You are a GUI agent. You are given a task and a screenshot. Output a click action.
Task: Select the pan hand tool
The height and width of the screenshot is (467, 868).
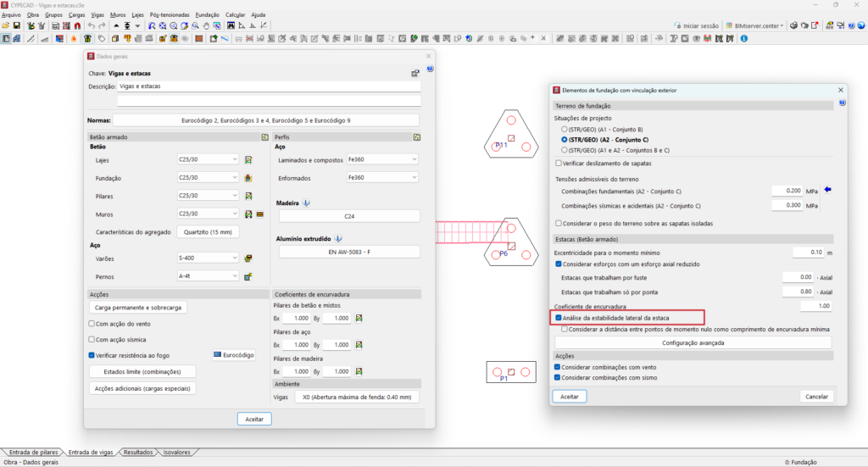pos(207,25)
